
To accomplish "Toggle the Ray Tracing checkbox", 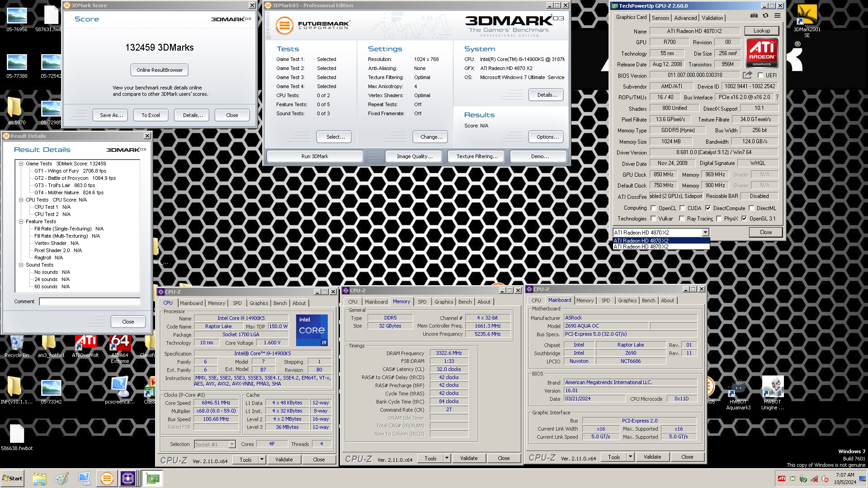I will point(682,219).
